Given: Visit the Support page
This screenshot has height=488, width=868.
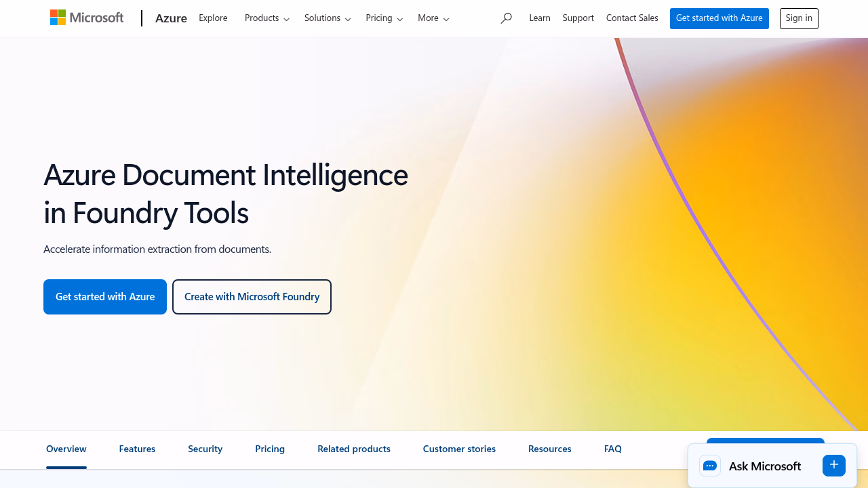Looking at the screenshot, I should coord(578,18).
